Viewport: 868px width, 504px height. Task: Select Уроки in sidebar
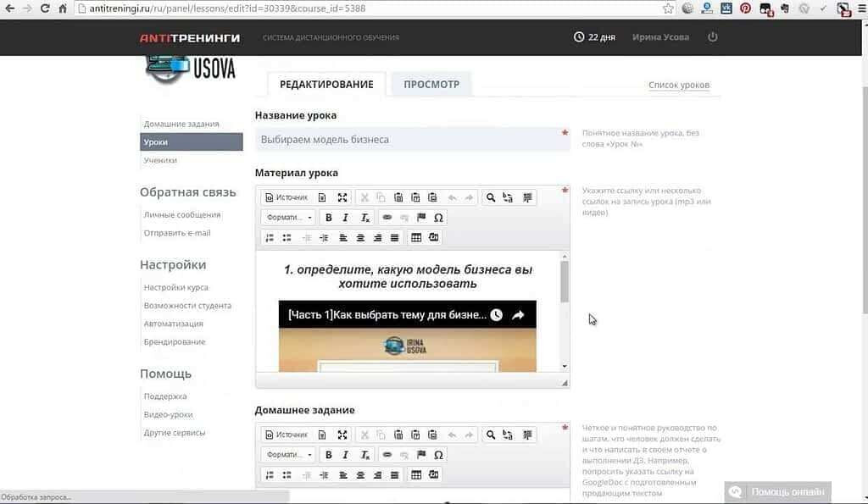(191, 141)
